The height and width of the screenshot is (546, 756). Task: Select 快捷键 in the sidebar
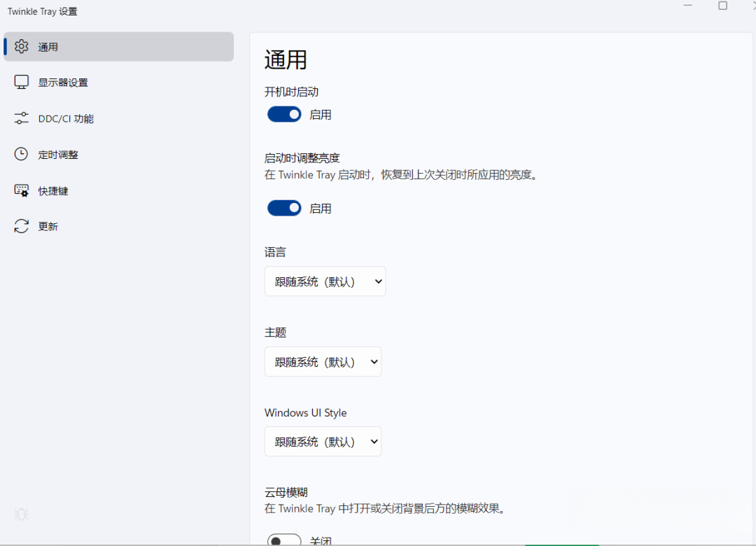click(x=118, y=190)
